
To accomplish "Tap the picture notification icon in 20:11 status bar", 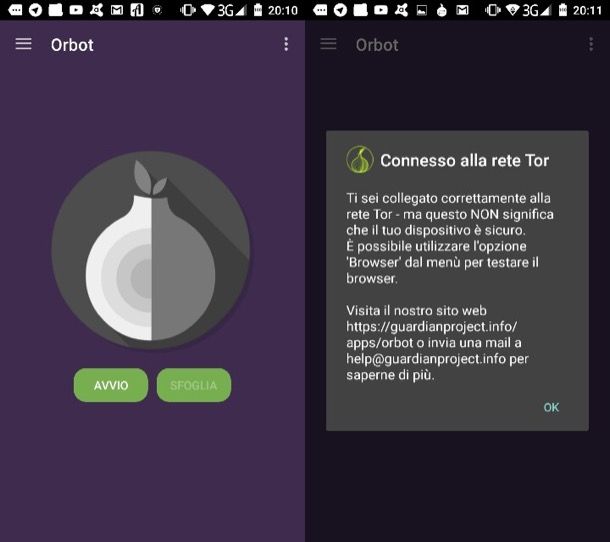I will pos(422,11).
